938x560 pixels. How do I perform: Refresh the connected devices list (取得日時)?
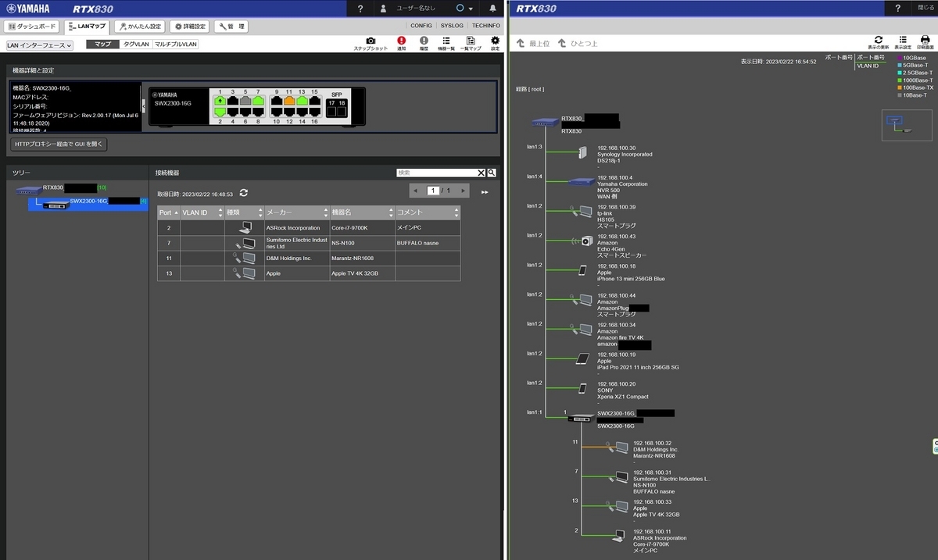(x=244, y=193)
